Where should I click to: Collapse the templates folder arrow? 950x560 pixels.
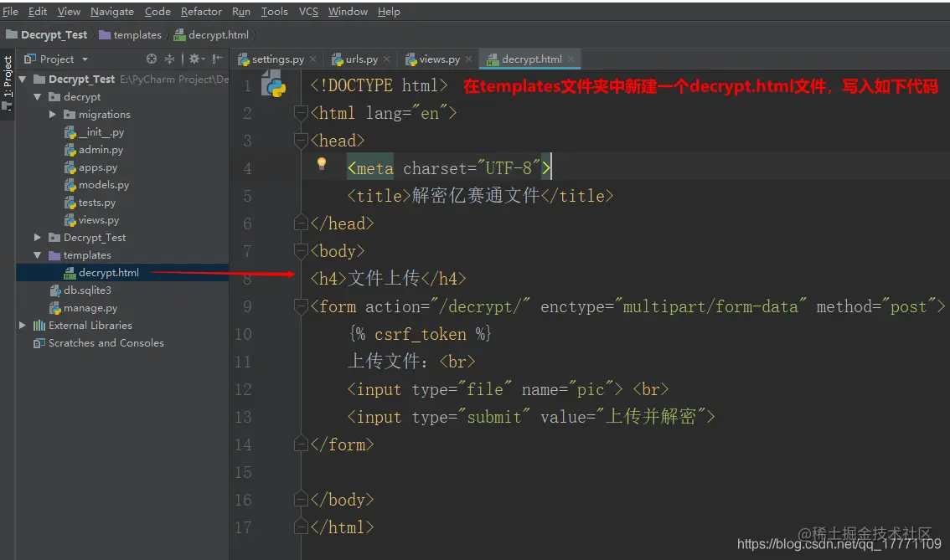click(38, 254)
